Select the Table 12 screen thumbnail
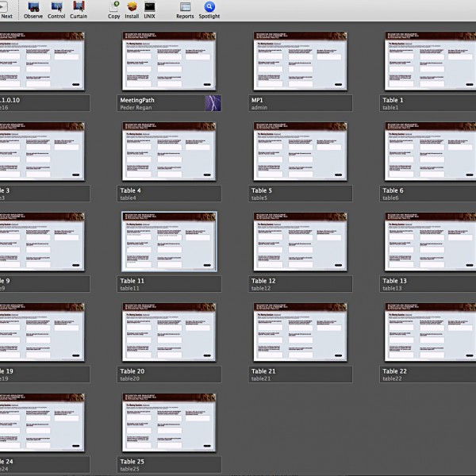 301,242
